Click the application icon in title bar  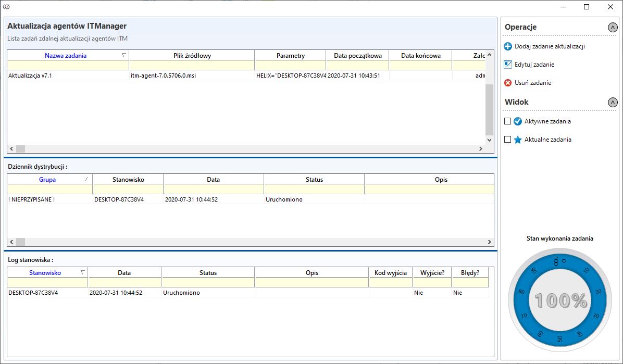6,7
